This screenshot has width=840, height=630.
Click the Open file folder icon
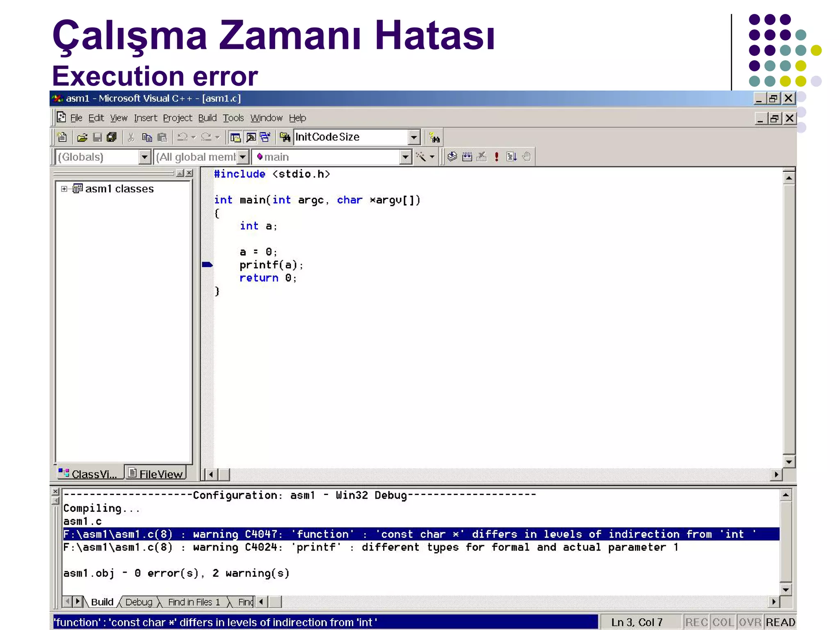click(x=82, y=137)
